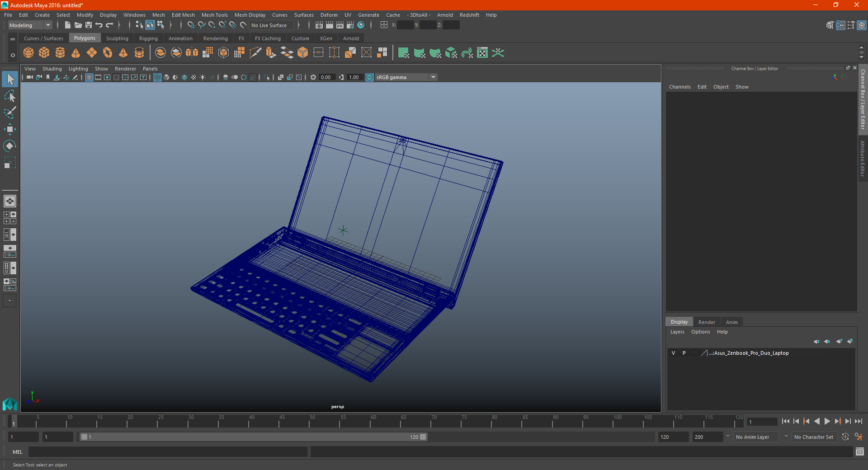Toggle Auto Keyframe button
This screenshot has width=868, height=470.
845,437
